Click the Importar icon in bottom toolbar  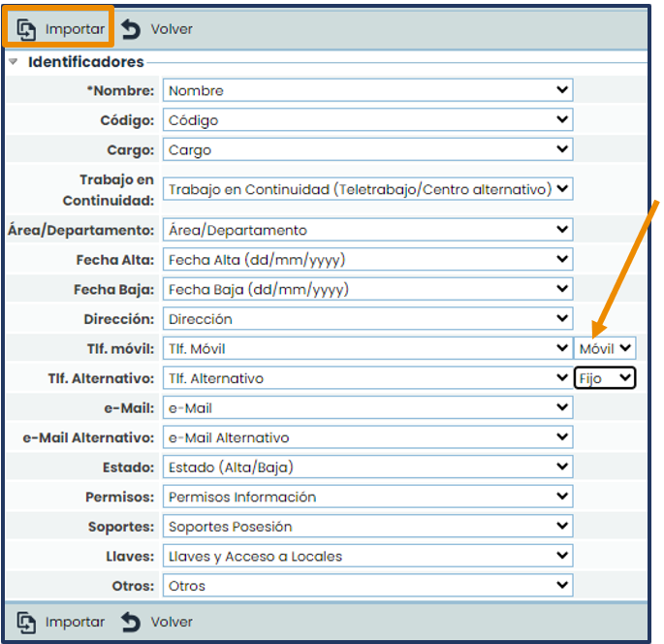tap(26, 622)
